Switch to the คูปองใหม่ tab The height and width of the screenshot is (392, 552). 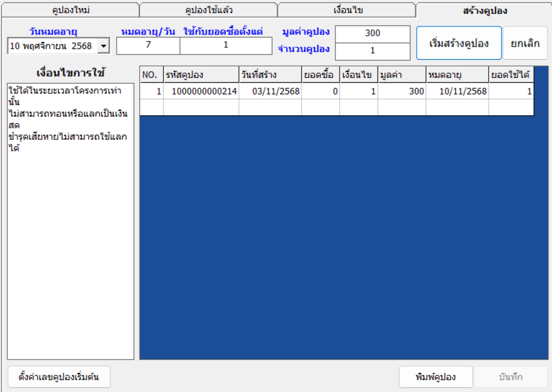pos(70,10)
